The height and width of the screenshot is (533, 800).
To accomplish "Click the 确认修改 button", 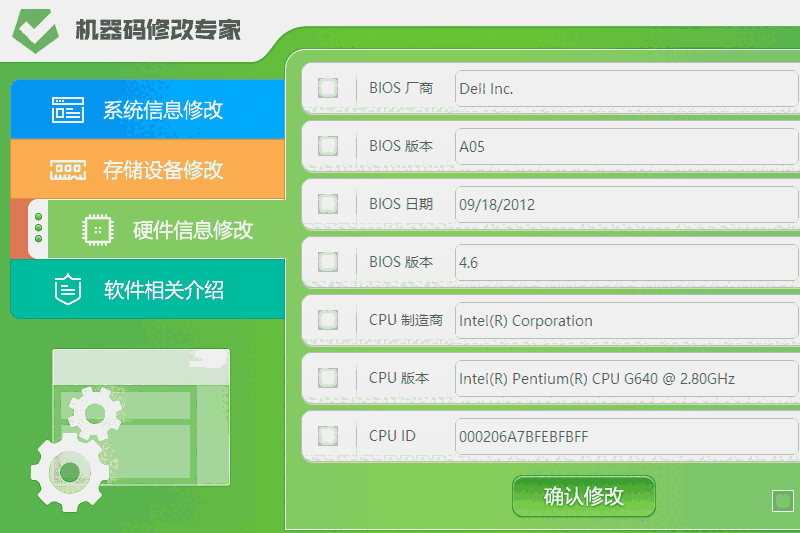I will click(584, 496).
